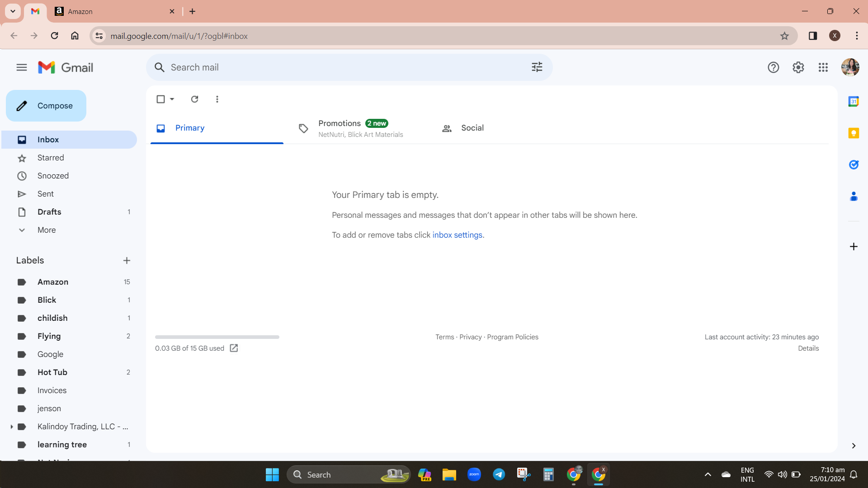Open the Chrome tab search dropdown

tap(13, 11)
